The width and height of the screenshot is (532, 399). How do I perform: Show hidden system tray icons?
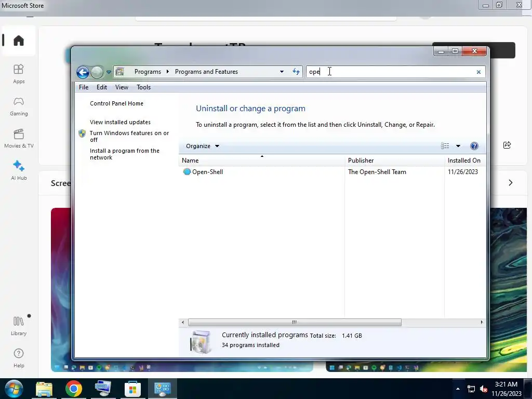(x=458, y=389)
